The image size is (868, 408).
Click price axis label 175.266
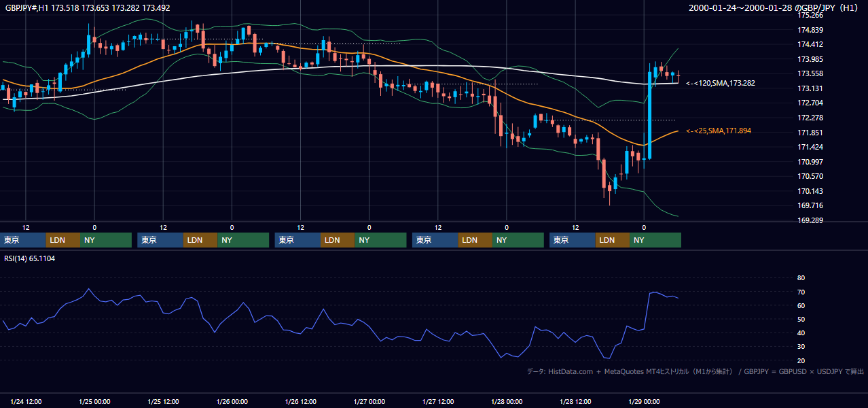(x=809, y=15)
